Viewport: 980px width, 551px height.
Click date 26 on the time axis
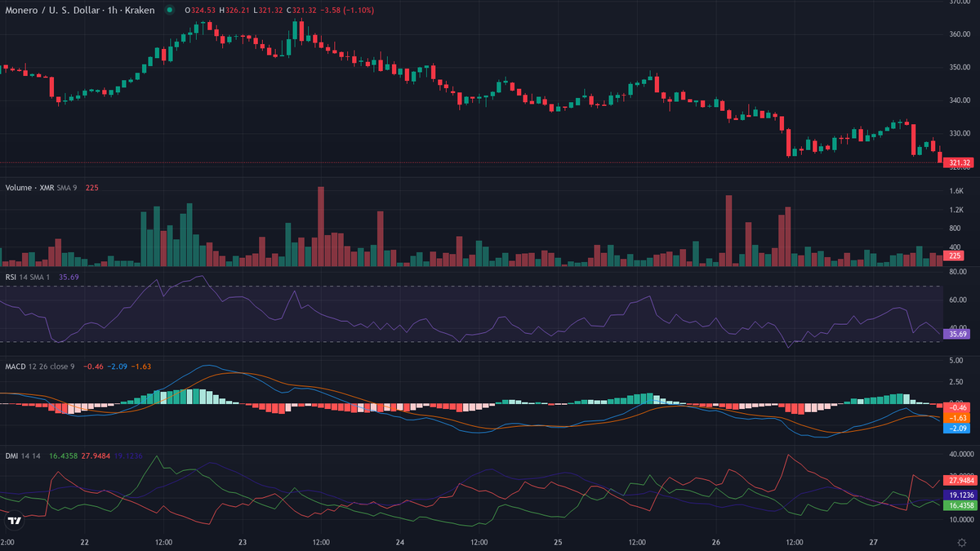point(716,542)
